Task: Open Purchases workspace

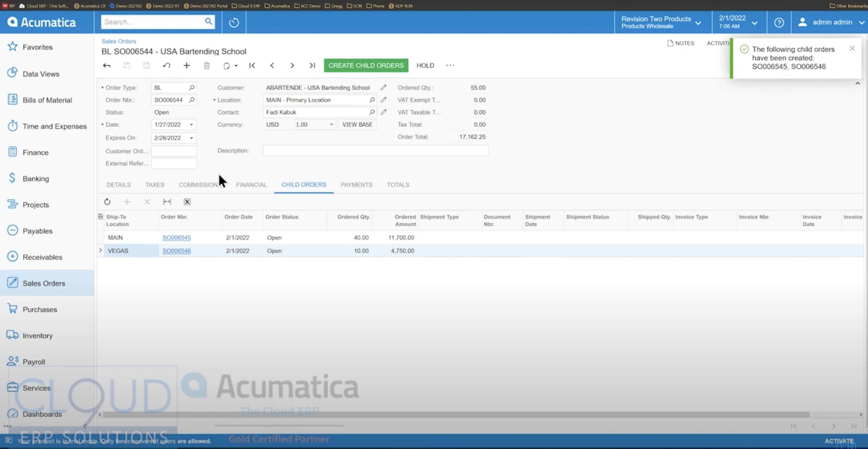Action: (32, 309)
